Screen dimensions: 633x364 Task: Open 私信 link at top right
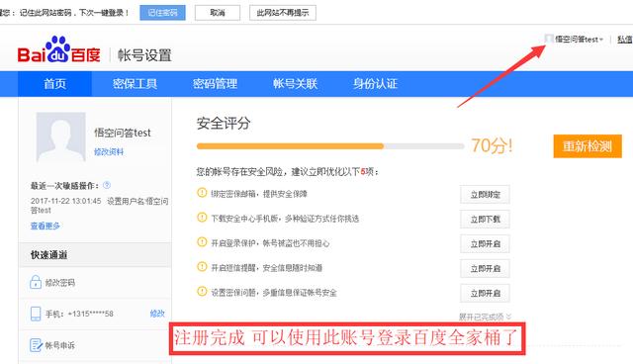click(625, 40)
